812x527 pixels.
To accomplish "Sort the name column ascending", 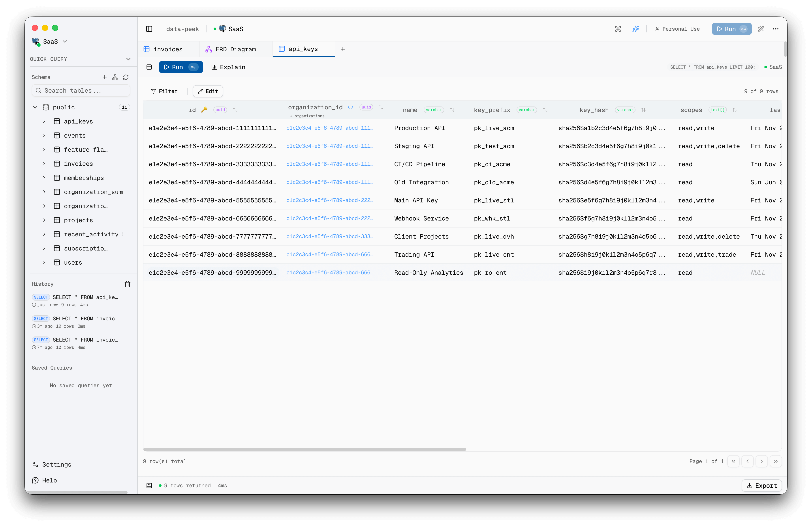I will (452, 110).
